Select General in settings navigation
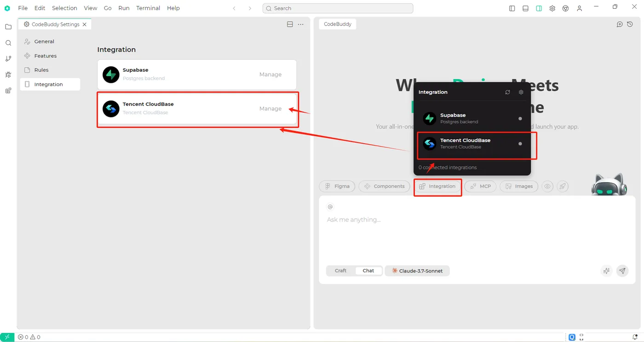644x342 pixels. pos(50,41)
